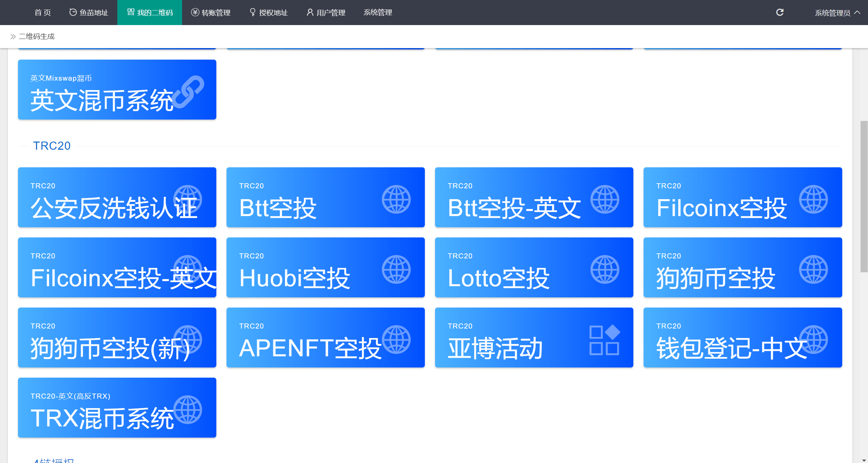Screen dimensions: 868x463
Task: Click the APENFT空投 card
Action: point(325,337)
